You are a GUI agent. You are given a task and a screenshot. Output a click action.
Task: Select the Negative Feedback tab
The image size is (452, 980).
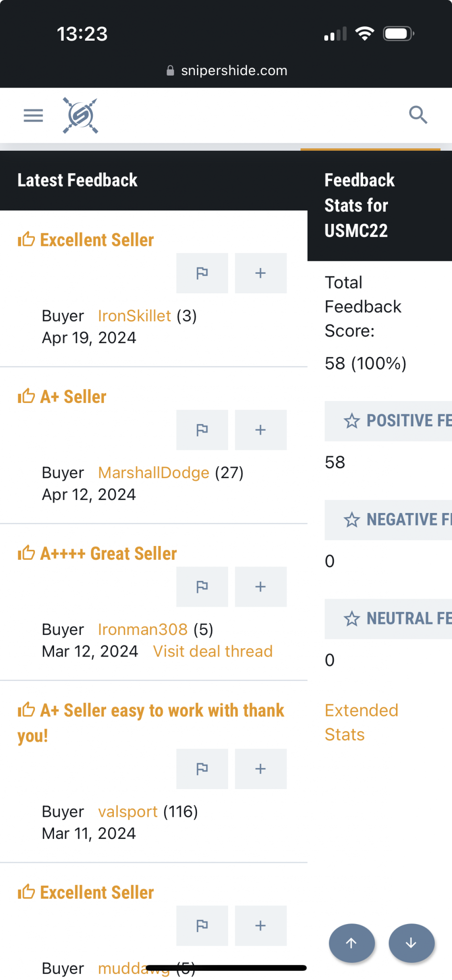tap(388, 520)
